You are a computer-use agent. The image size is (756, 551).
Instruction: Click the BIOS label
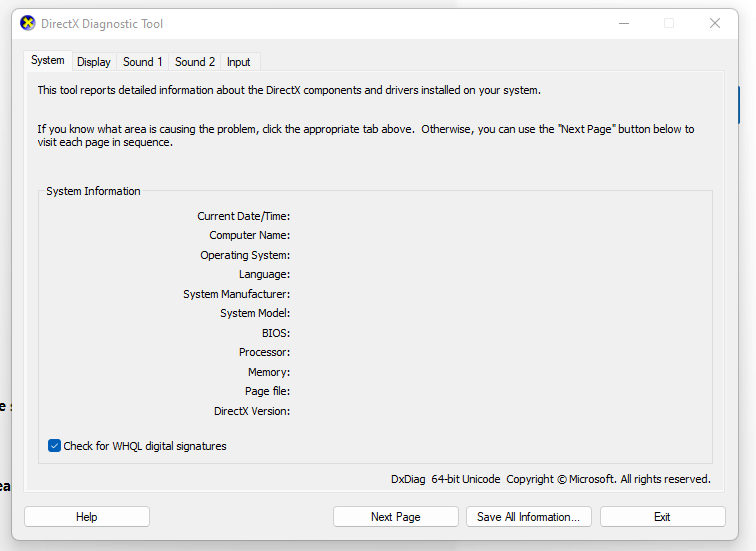click(x=276, y=333)
